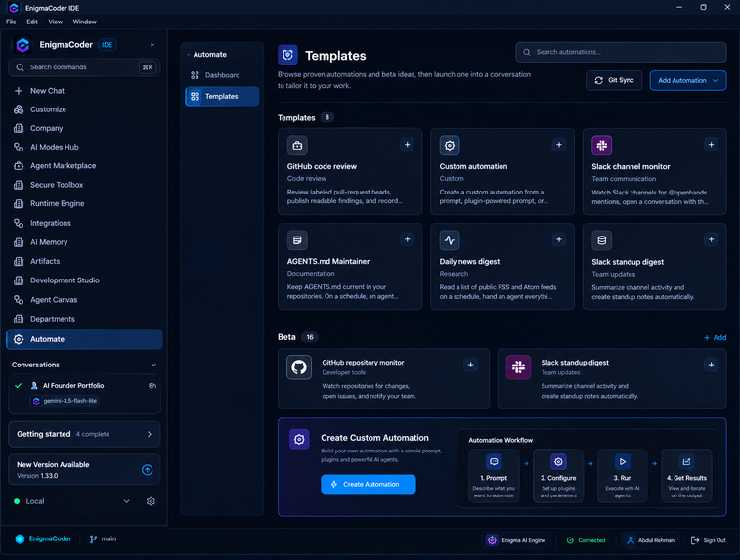
Task: Select the Templates tab in Automate panel
Action: pyautogui.click(x=222, y=96)
